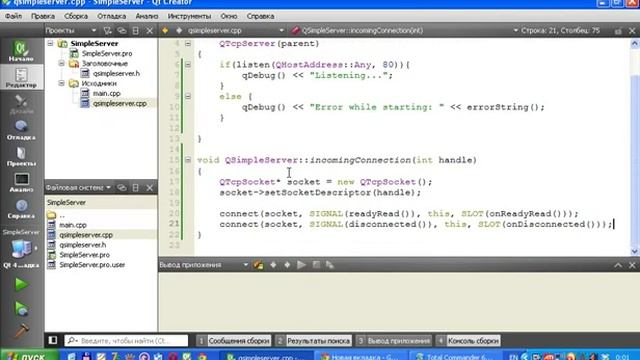This screenshot has height=360, width=640.
Task: Open the Design (Дизайн) mode
Action: click(x=21, y=104)
